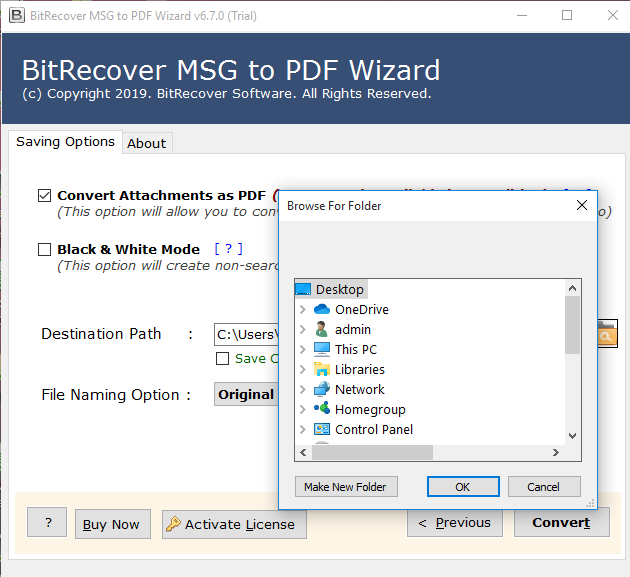The height and width of the screenshot is (577, 630).
Task: Select the Libraries label in tree
Action: (360, 369)
